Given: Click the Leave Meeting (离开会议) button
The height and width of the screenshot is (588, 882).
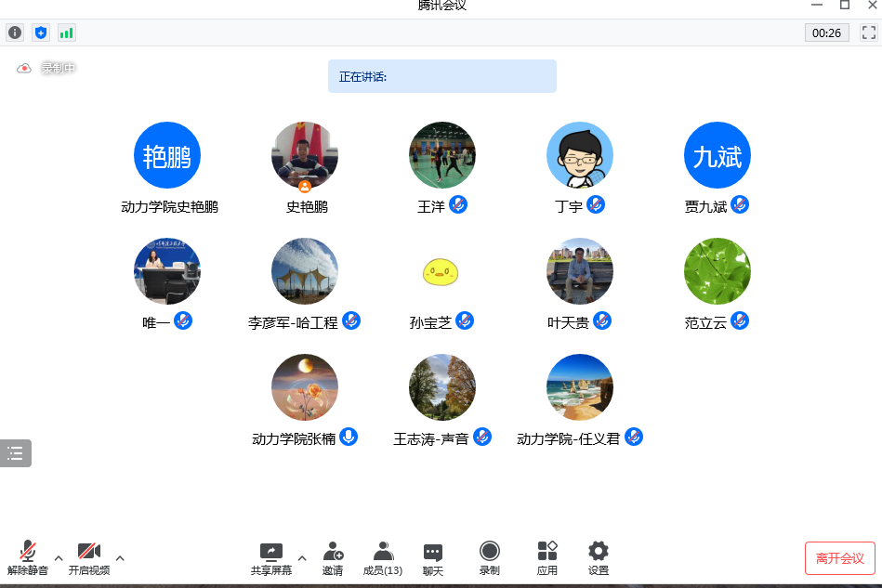Looking at the screenshot, I should coord(839,558).
